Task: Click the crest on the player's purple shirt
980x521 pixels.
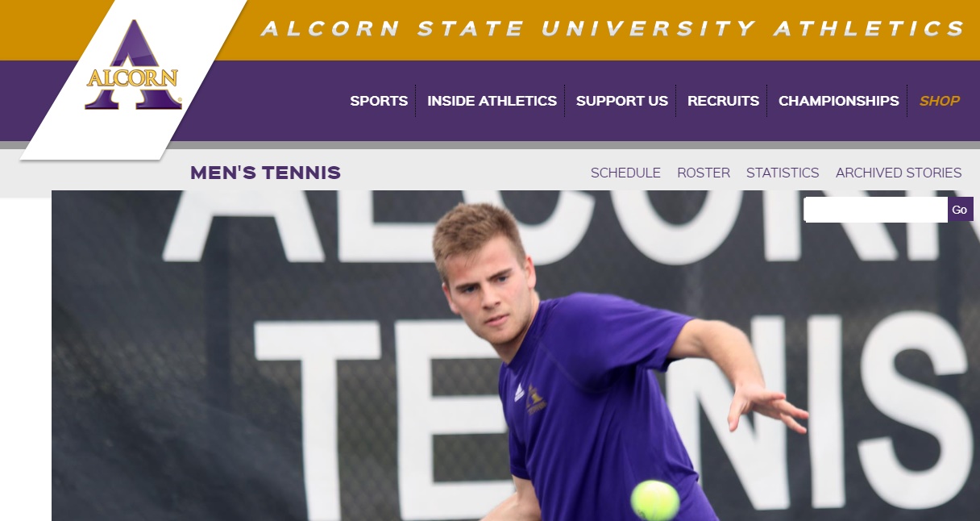Action: coord(535,399)
